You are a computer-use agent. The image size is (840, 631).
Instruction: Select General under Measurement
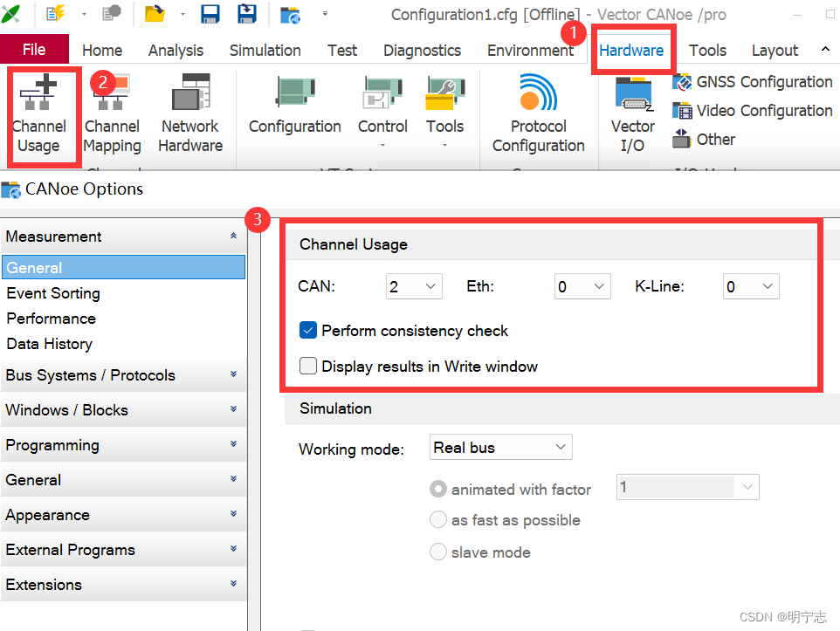[x=124, y=267]
